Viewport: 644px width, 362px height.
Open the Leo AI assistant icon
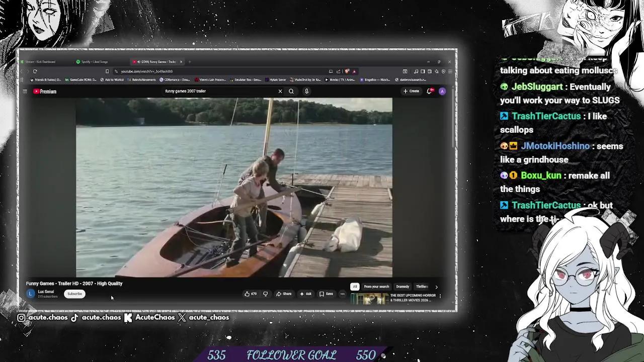point(437,71)
